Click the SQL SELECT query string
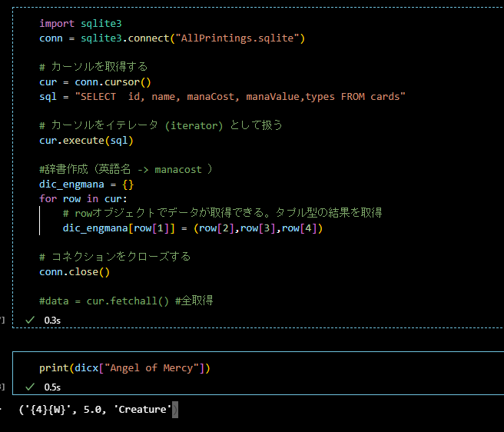The image size is (504, 432). [240, 97]
